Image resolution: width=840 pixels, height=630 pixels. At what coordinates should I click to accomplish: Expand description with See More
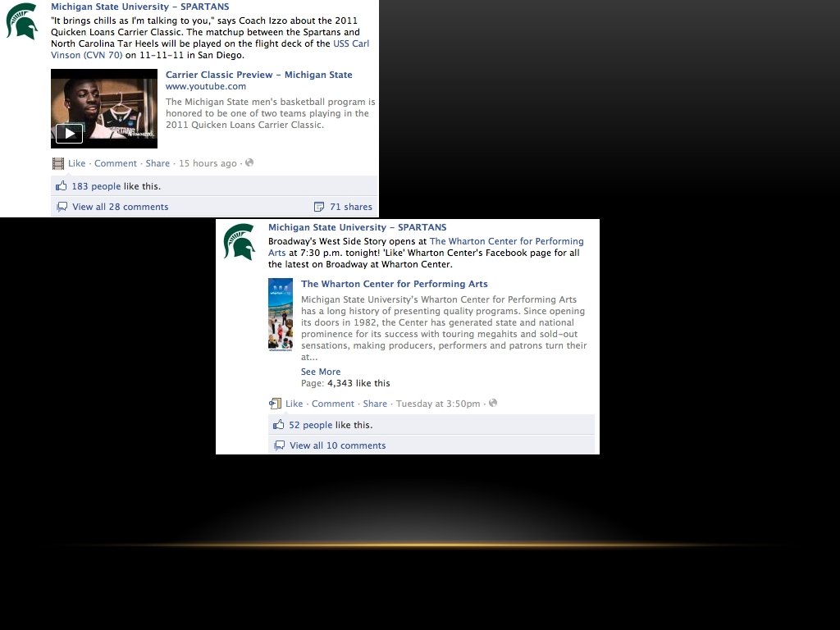pyautogui.click(x=321, y=372)
